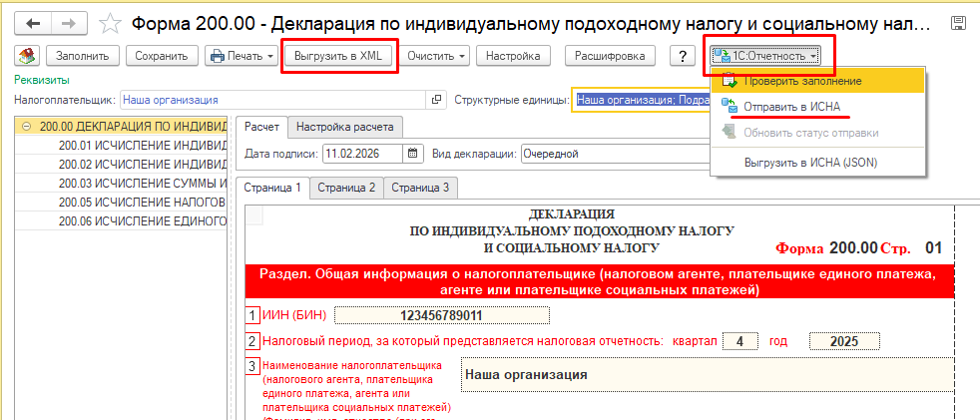Click the open icon in Налогоплательщик field
Image resolution: width=980 pixels, height=420 pixels.
(x=436, y=100)
